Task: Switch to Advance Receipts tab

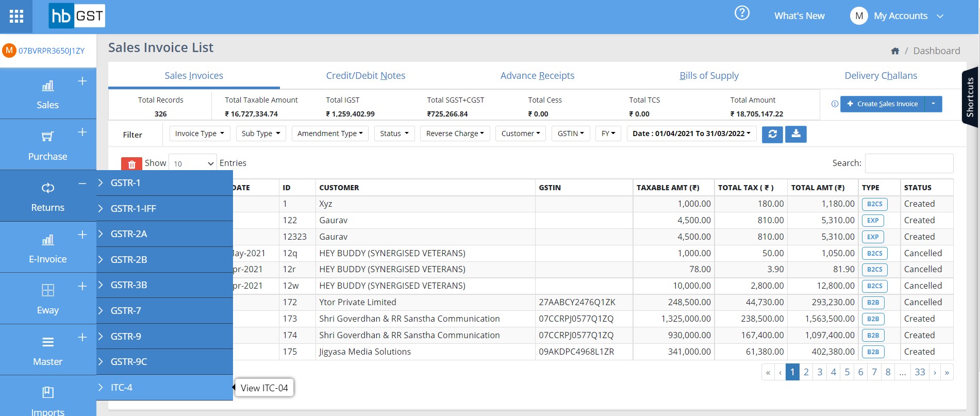Action: pyautogui.click(x=537, y=76)
